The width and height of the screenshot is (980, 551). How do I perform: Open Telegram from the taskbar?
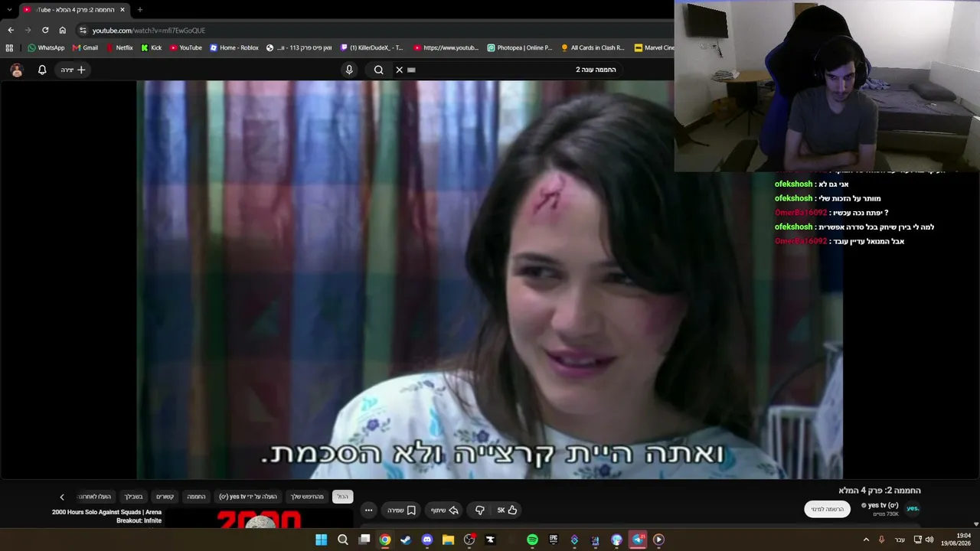[x=637, y=540]
